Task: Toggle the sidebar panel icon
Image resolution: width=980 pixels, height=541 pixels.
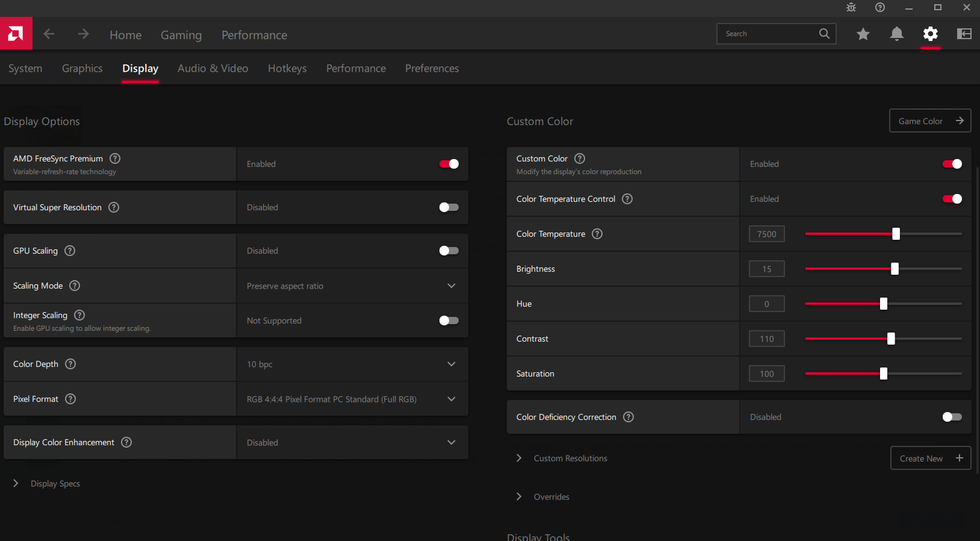Action: (x=964, y=34)
